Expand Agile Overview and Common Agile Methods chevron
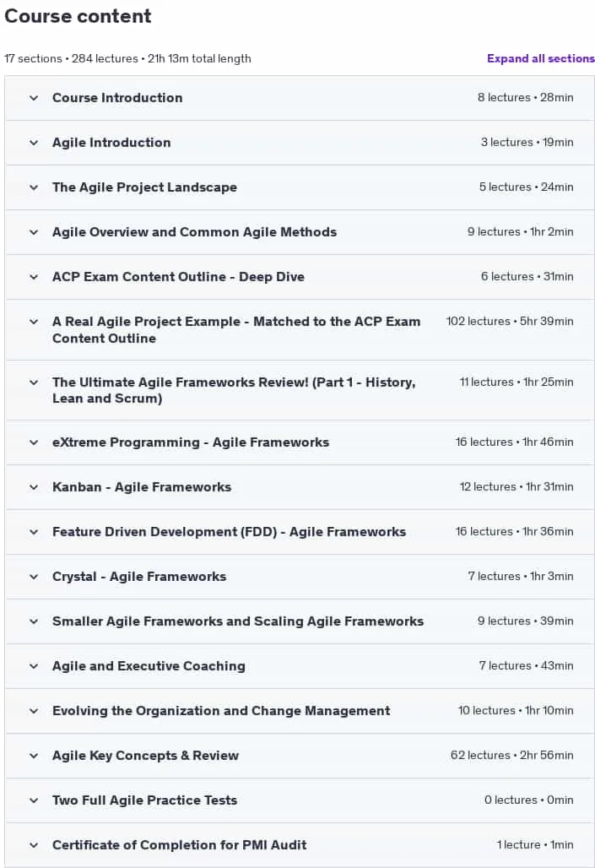 coord(34,232)
